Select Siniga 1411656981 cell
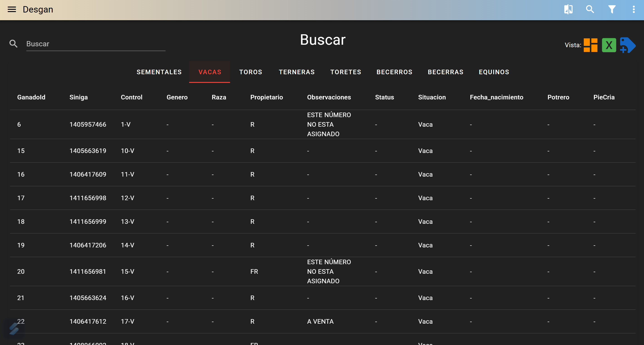 click(x=88, y=271)
